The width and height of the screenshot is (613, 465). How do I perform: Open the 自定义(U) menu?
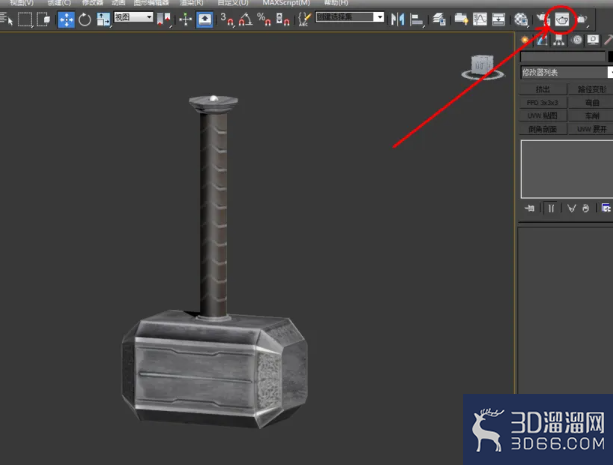coord(233,3)
